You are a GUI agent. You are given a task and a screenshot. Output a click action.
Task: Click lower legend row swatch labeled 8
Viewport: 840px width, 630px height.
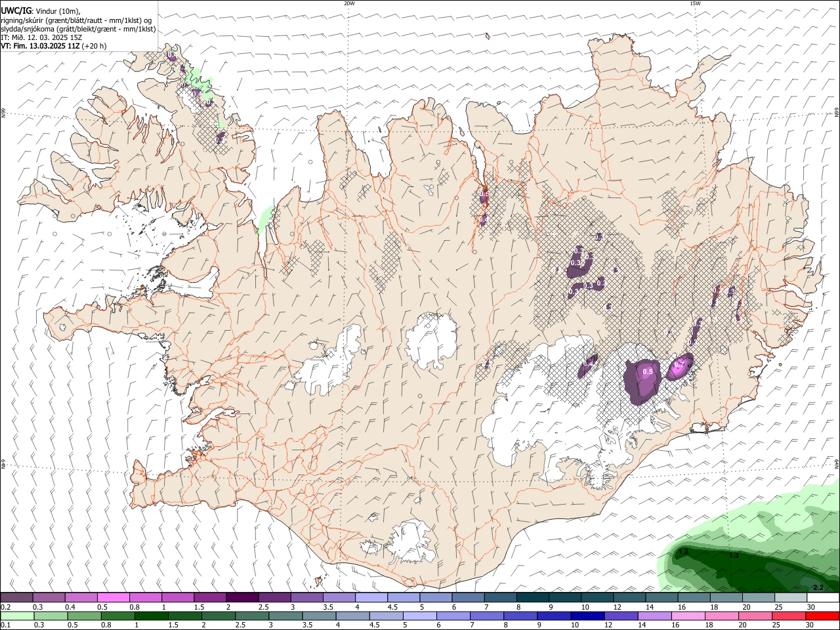pyautogui.click(x=520, y=616)
